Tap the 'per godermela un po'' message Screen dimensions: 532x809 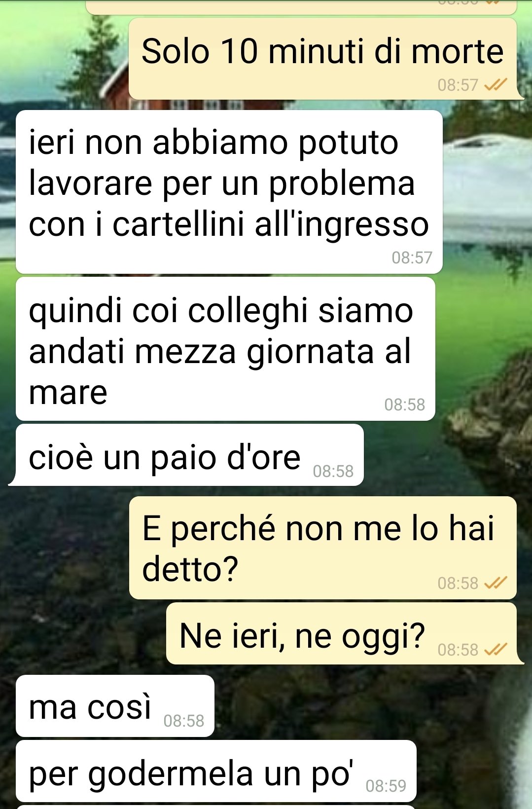tap(216, 771)
